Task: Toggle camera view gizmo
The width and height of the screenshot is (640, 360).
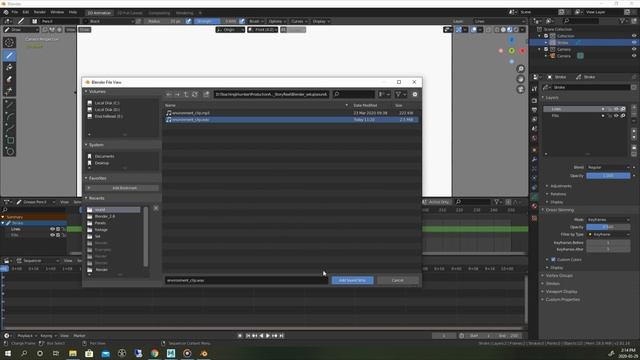Action: coord(521,89)
